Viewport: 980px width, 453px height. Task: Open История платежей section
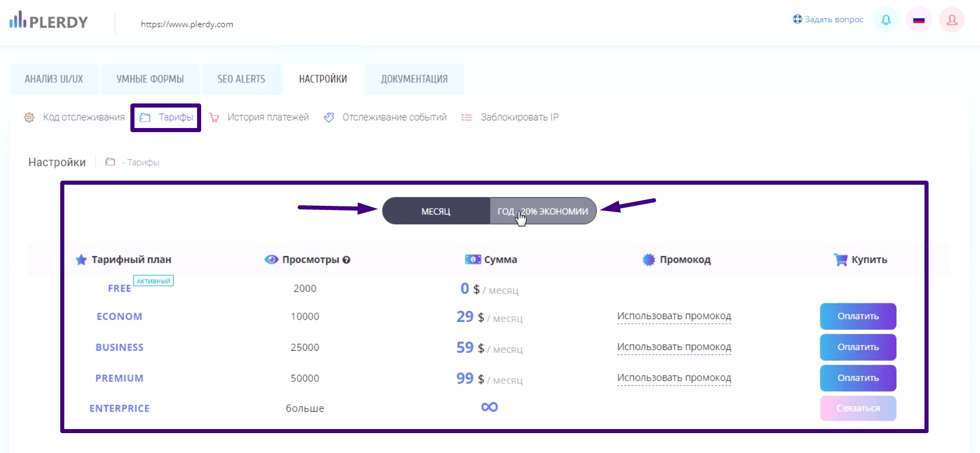268,117
